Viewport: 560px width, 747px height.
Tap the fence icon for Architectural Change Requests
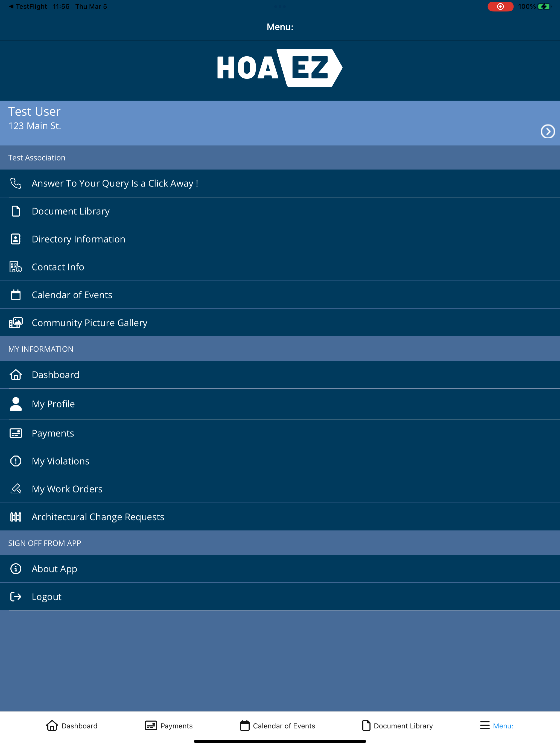[16, 517]
